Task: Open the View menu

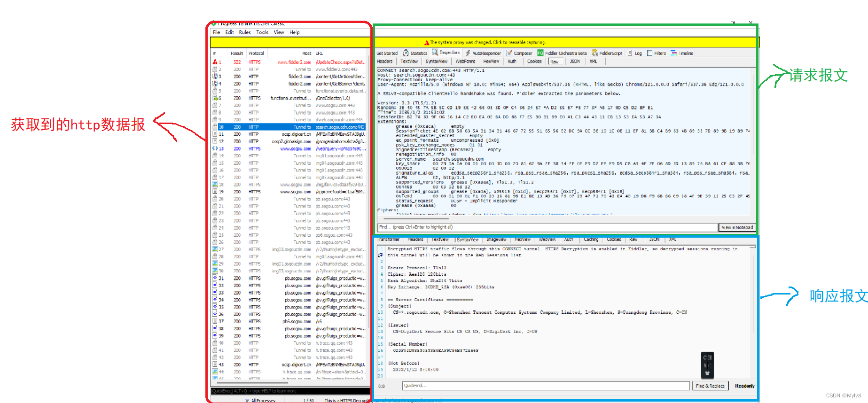Action: click(x=279, y=32)
